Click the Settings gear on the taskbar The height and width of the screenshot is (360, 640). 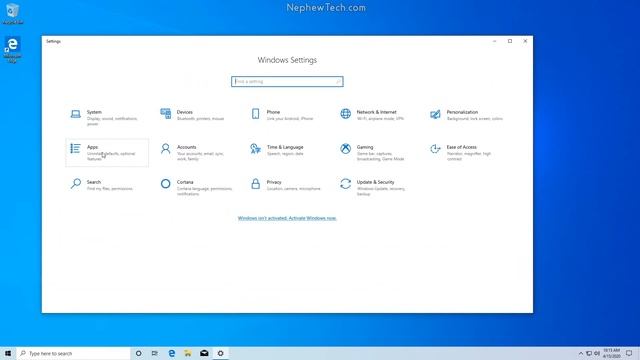[220, 353]
